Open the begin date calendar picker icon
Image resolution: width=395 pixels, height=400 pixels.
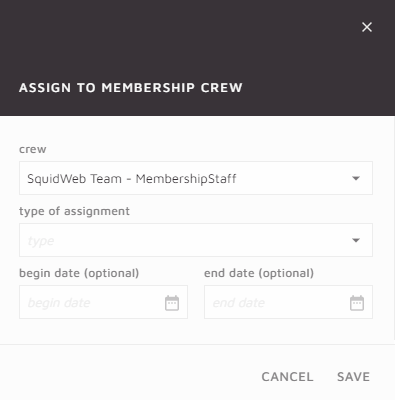tap(172, 303)
